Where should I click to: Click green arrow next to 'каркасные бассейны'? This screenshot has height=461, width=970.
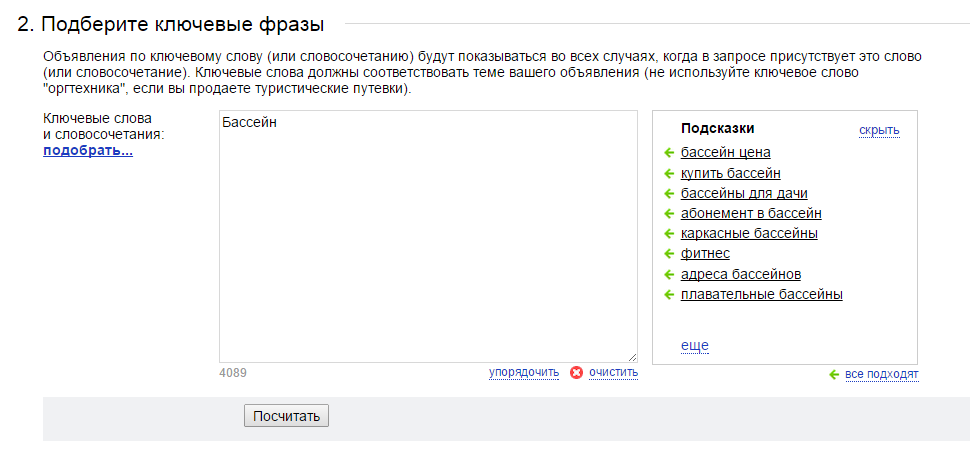[x=668, y=234]
